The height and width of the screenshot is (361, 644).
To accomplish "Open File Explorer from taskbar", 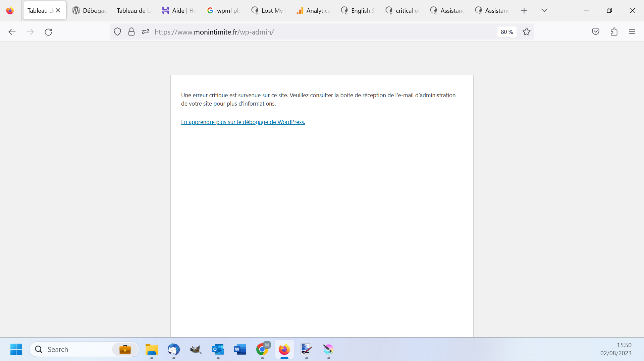I will 152,349.
